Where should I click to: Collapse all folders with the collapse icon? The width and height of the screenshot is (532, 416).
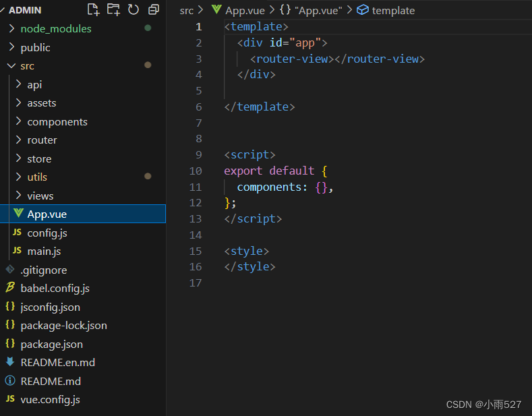click(154, 10)
